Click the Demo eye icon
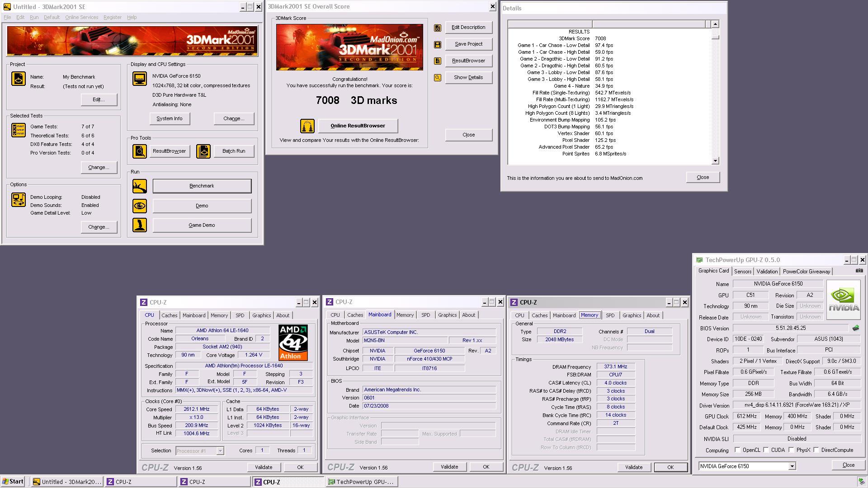The width and height of the screenshot is (868, 488). 140,206
